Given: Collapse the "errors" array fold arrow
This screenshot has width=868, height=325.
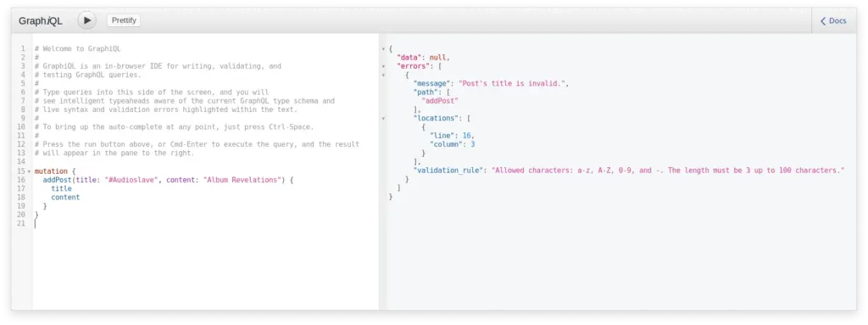Looking at the screenshot, I should 383,66.
